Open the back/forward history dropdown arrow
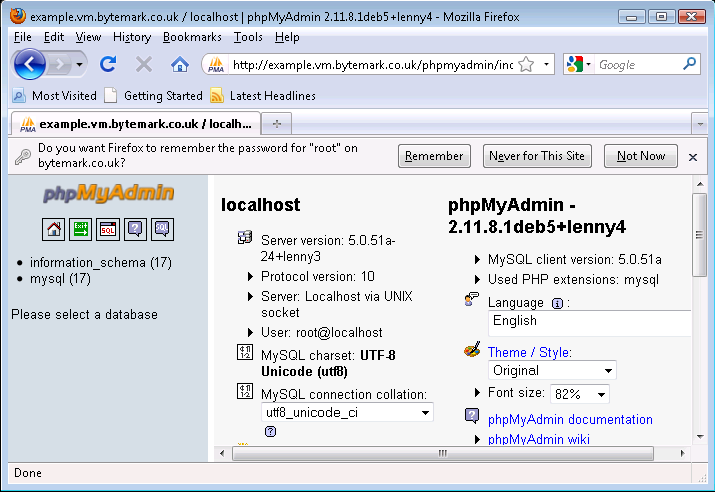The width and height of the screenshot is (715, 492). pos(79,64)
